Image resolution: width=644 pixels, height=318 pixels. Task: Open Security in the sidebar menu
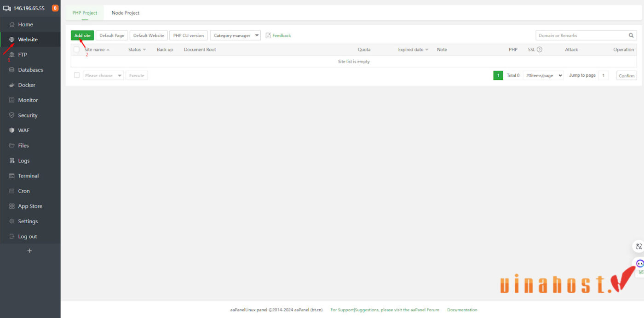click(28, 115)
